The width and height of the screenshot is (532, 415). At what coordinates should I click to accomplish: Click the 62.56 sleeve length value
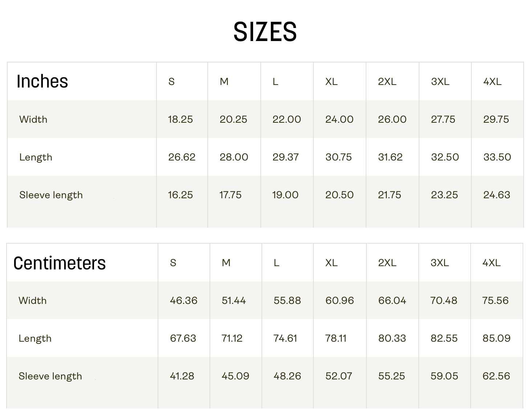pyautogui.click(x=496, y=376)
